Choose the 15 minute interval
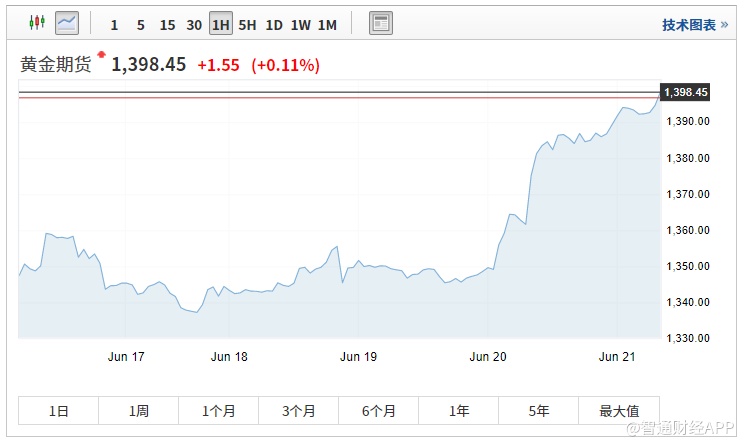Screen dimensions: 744x447 click(x=167, y=24)
